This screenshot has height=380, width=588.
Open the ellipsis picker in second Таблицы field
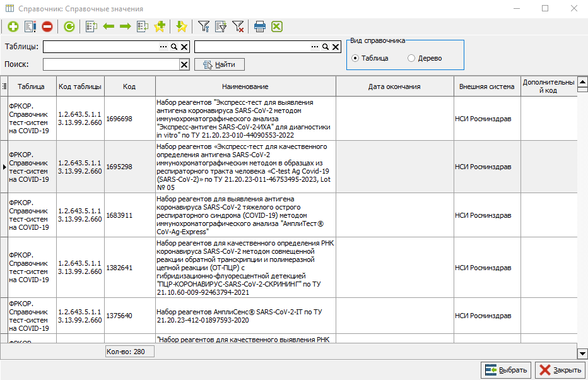click(315, 47)
